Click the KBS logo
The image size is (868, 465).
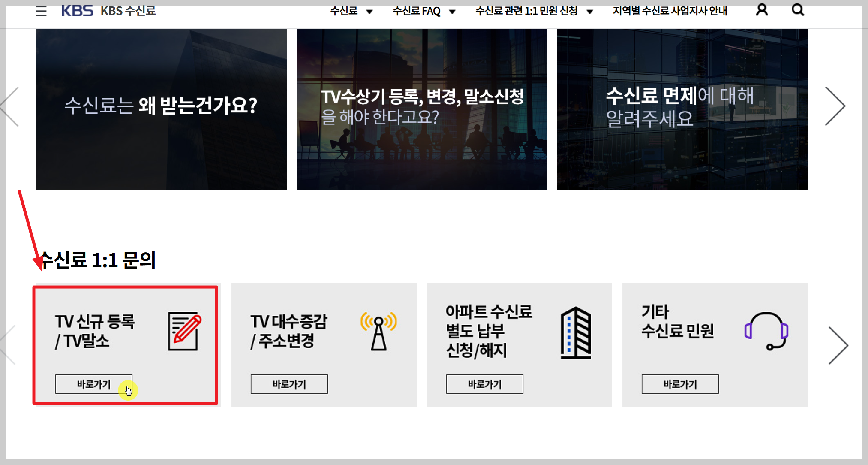[x=77, y=11]
